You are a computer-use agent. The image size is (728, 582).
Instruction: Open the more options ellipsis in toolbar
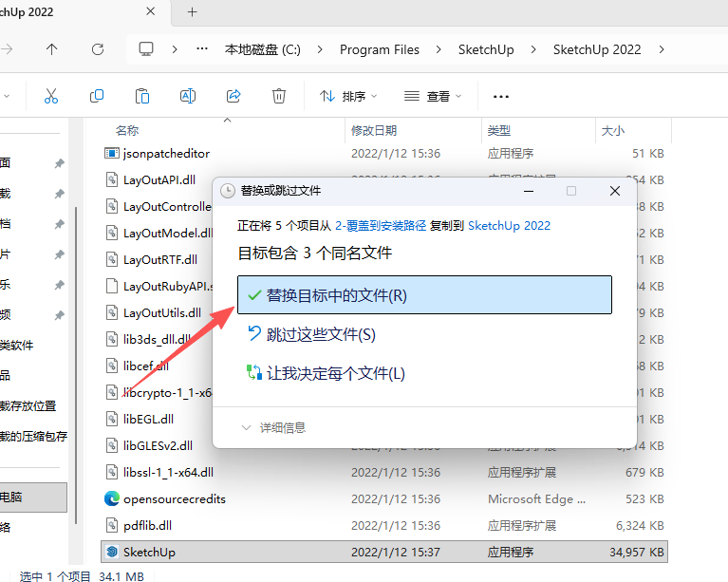pos(500,97)
